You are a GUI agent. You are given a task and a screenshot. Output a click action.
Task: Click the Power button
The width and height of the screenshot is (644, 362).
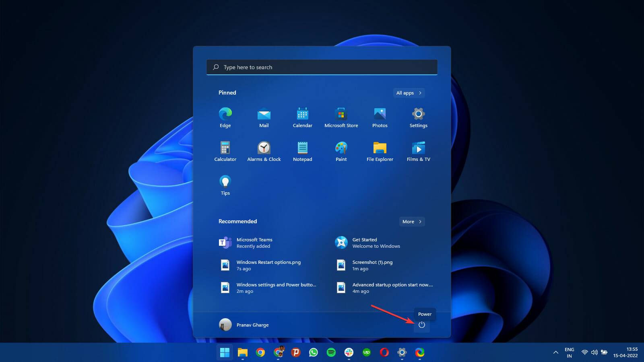point(422,325)
